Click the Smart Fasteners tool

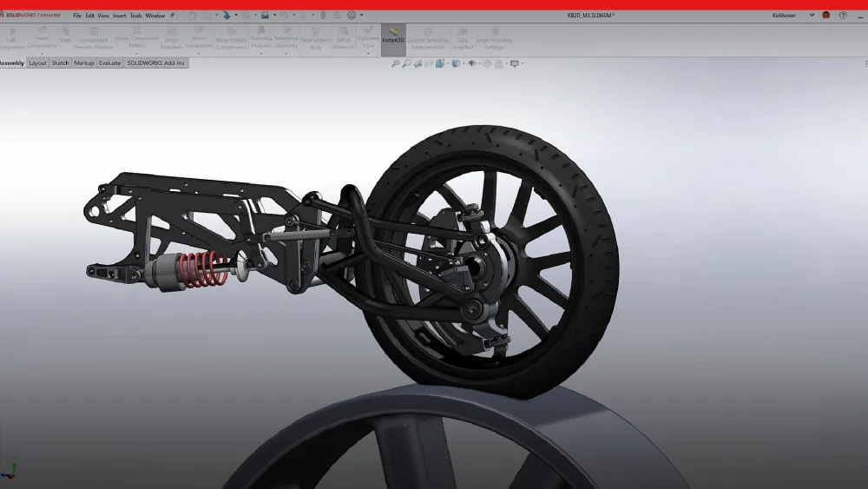click(172, 39)
